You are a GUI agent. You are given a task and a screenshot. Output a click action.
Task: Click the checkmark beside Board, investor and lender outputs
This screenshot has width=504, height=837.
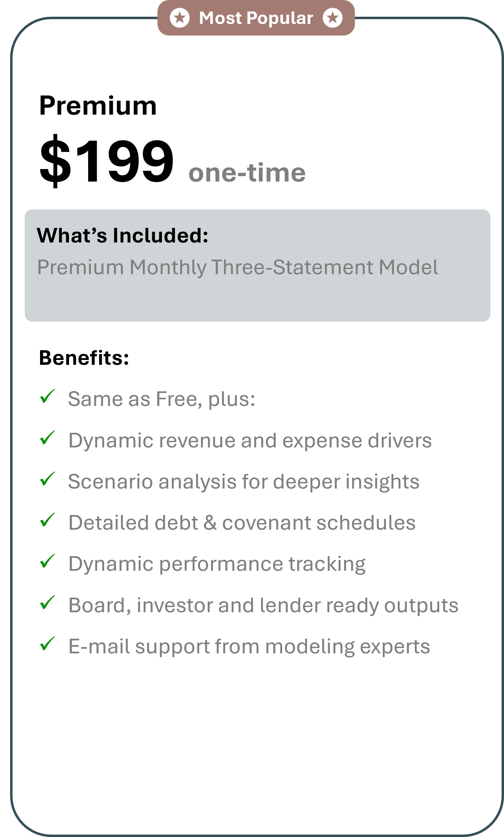pyautogui.click(x=48, y=602)
